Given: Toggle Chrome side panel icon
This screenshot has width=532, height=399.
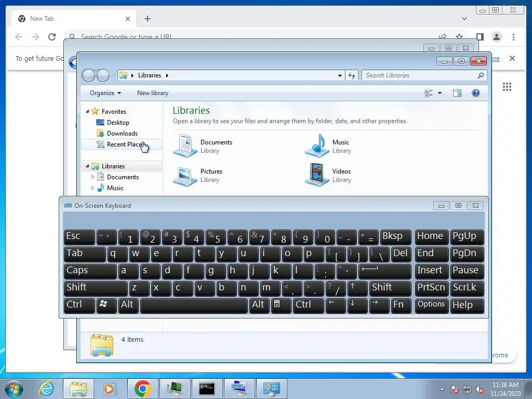Looking at the screenshot, I should pos(480,37).
